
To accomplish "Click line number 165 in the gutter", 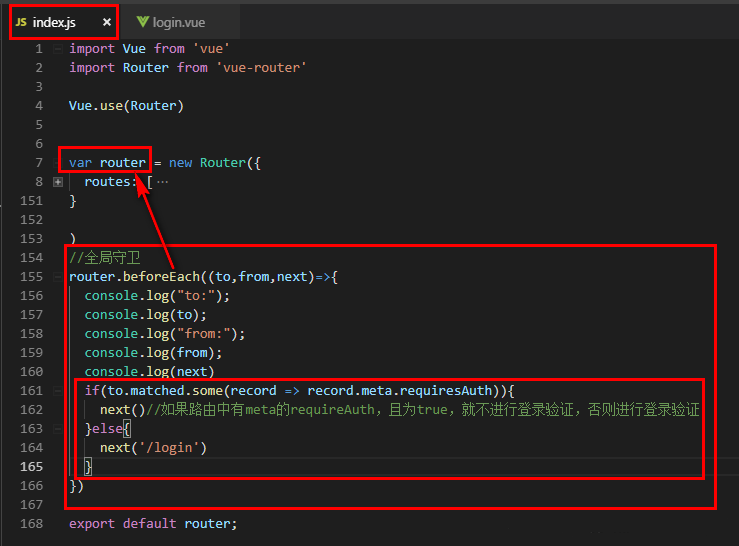I will pyautogui.click(x=32, y=467).
